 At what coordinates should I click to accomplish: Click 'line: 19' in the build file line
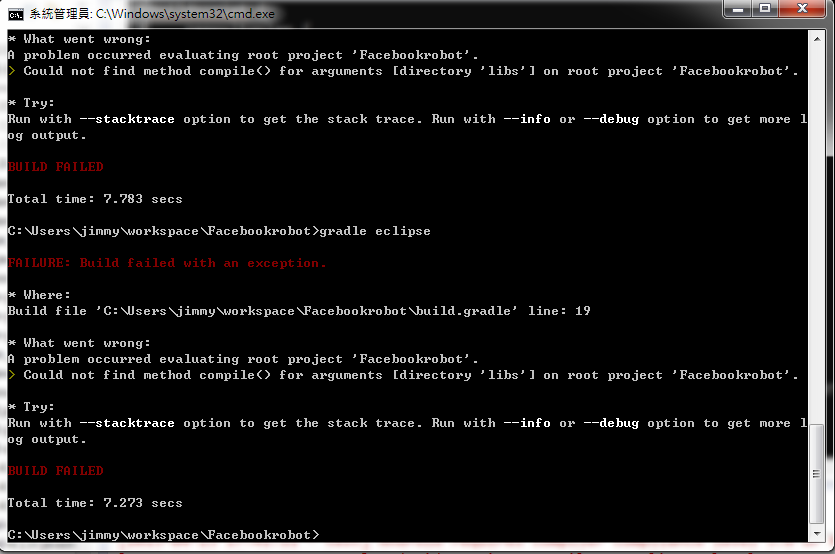pyautogui.click(x=559, y=311)
